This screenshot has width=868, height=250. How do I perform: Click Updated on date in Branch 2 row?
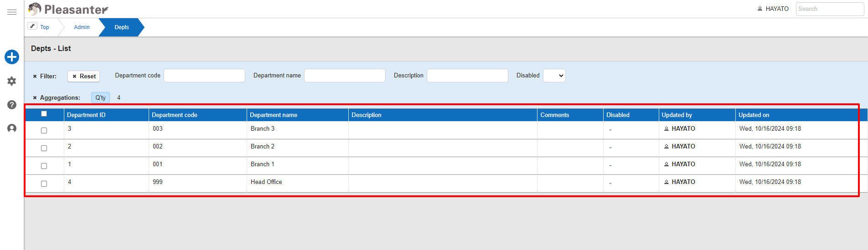coord(770,147)
